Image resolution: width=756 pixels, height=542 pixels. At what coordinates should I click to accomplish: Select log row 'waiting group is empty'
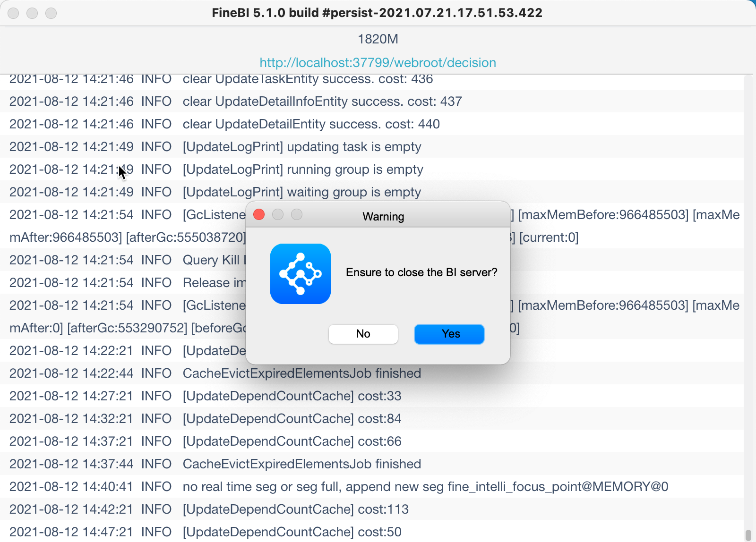[x=372, y=192]
